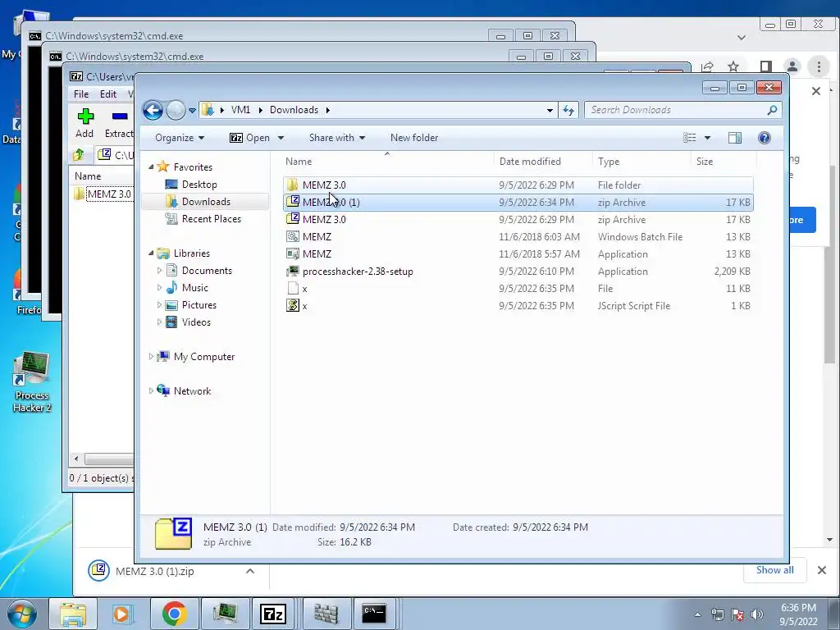
Task: Toggle the preview pane button
Action: [x=735, y=138]
